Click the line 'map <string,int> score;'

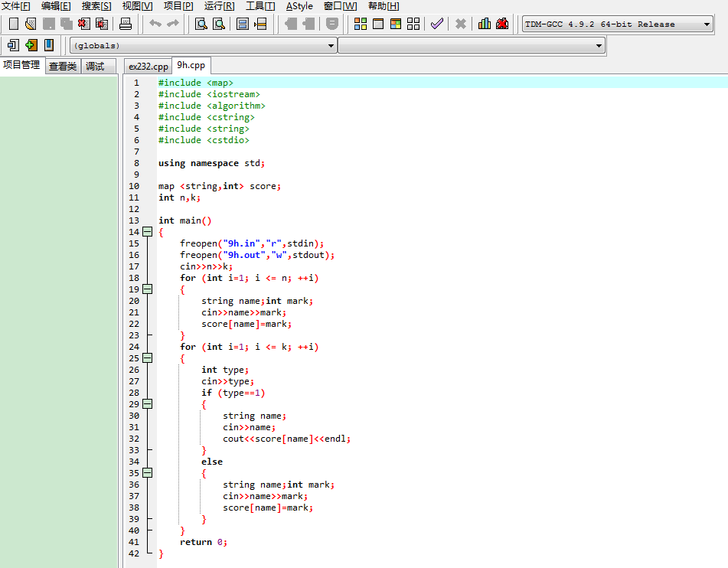pos(219,186)
